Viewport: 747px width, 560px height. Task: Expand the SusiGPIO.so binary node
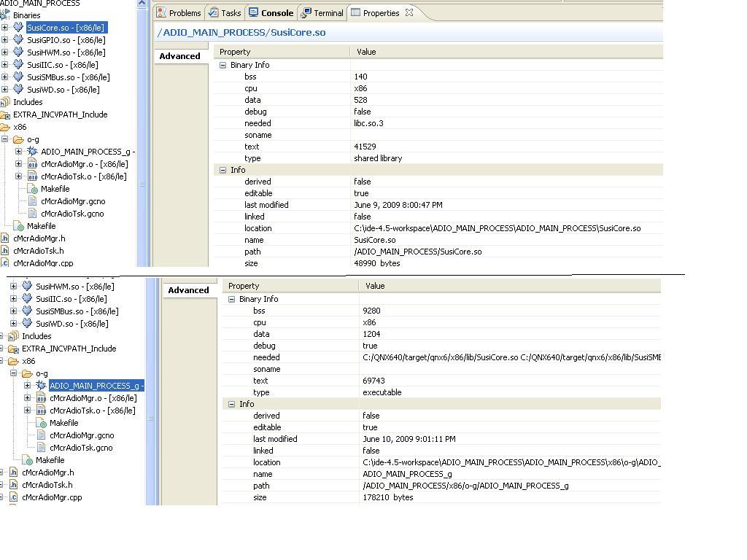point(5,40)
